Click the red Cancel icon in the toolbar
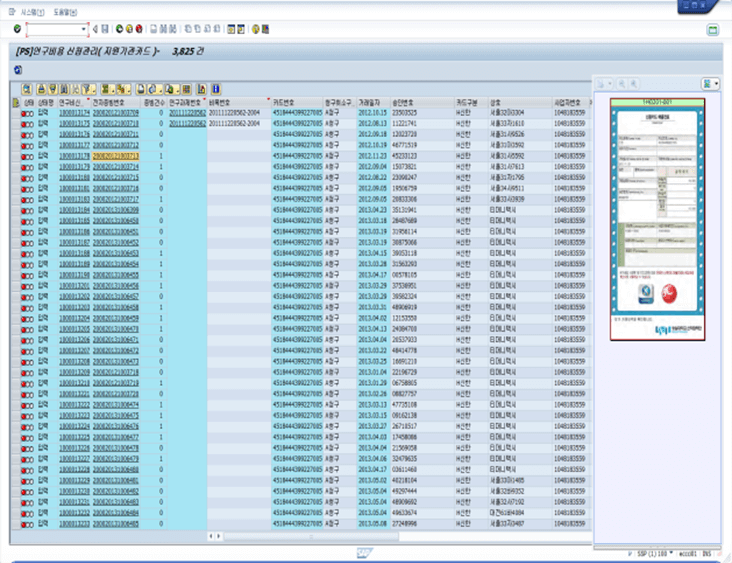The width and height of the screenshot is (732, 563). pyautogui.click(x=139, y=29)
